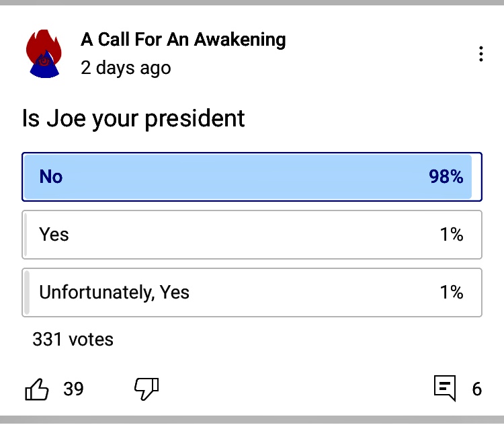
Task: Click the poll question "Is Joe your president"
Action: point(133,119)
